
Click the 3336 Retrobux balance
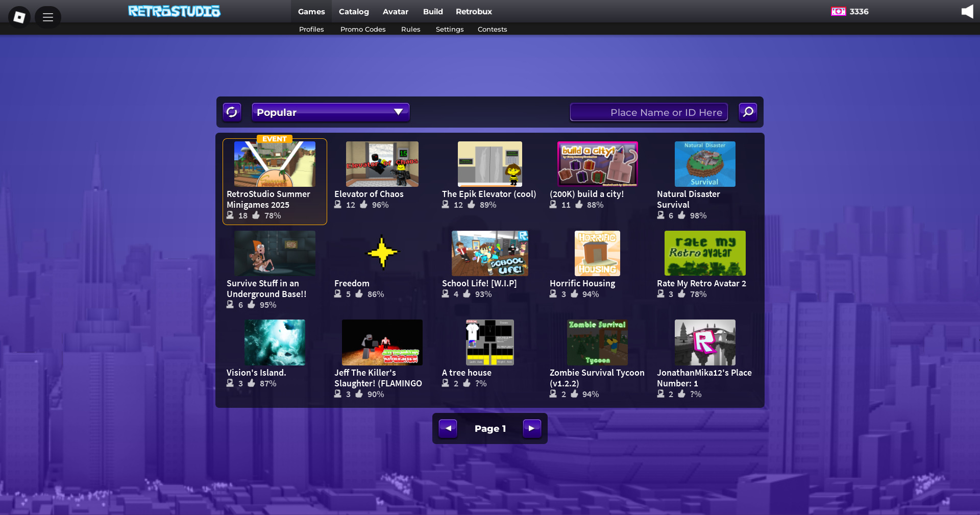coord(859,11)
